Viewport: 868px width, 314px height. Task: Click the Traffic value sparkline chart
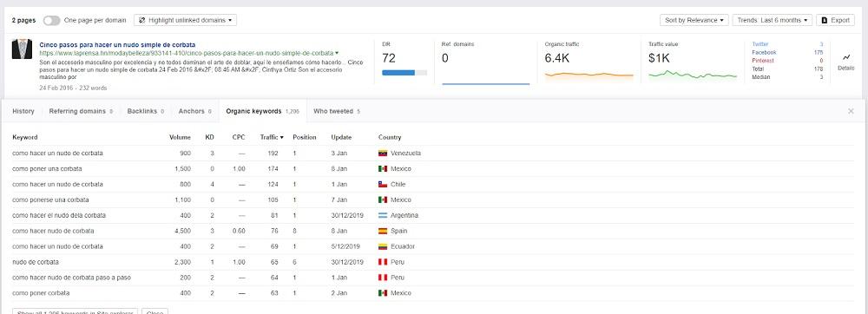693,74
